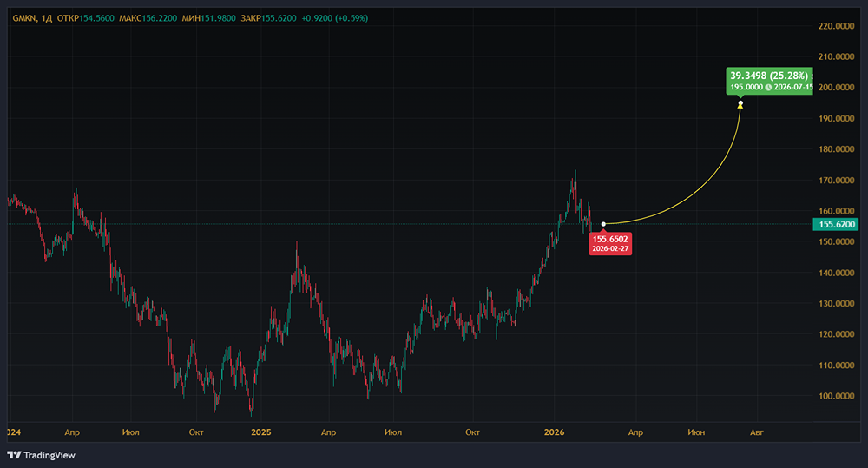Select the yellow forecast end point

coord(740,104)
